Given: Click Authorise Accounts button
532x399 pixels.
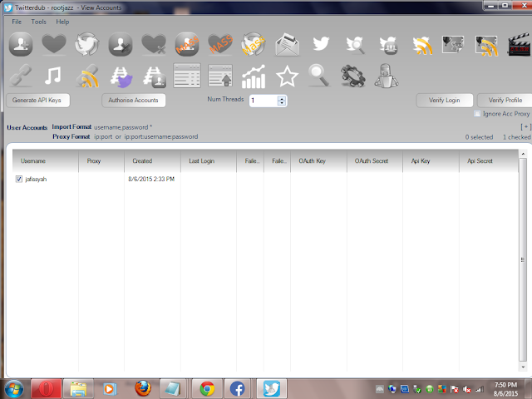Looking at the screenshot, I should (134, 100).
